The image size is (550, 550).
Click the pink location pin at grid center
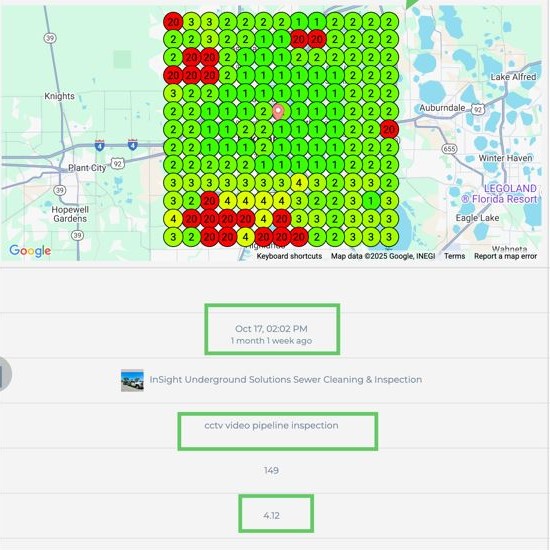278,111
